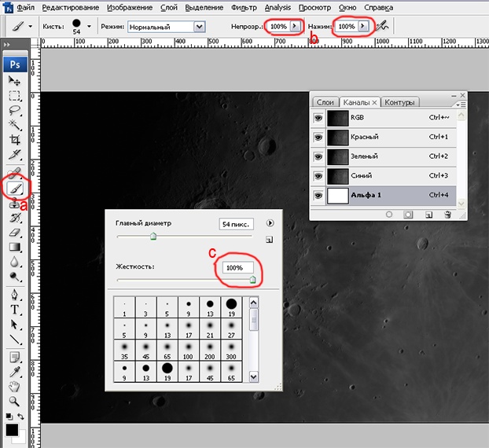
Task: Click the Жесткость hardness slider handle
Action: pyautogui.click(x=252, y=278)
